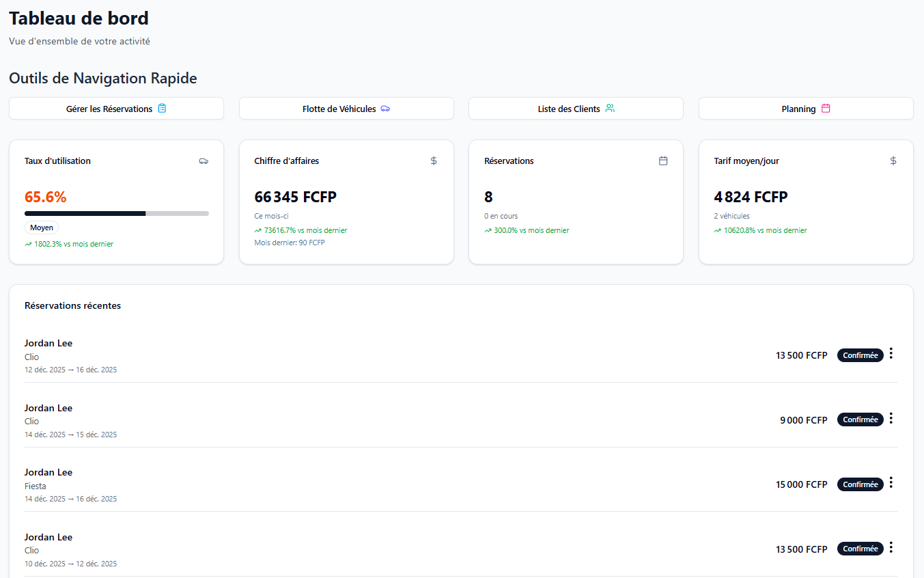Viewport: 924px width, 578px height.
Task: Click the dollar icon on the Chiffre d'affaires card
Action: coord(434,161)
